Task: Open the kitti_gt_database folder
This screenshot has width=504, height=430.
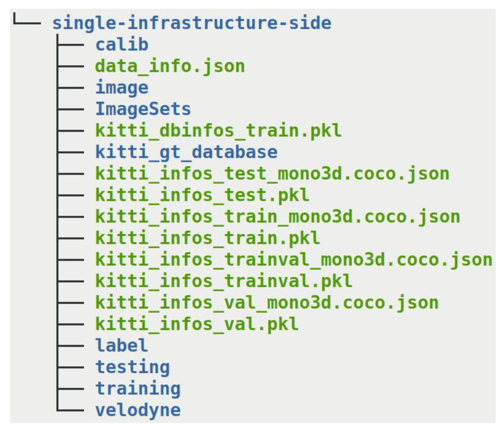Action: click(186, 152)
